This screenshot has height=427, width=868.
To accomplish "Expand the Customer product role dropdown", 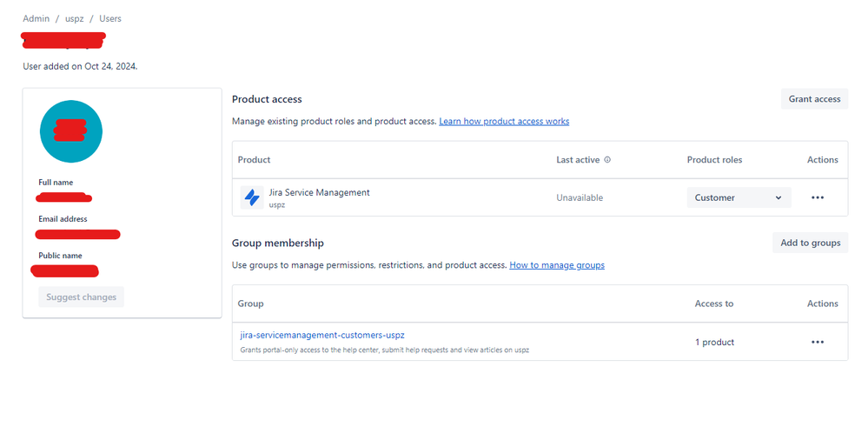I will (739, 197).
